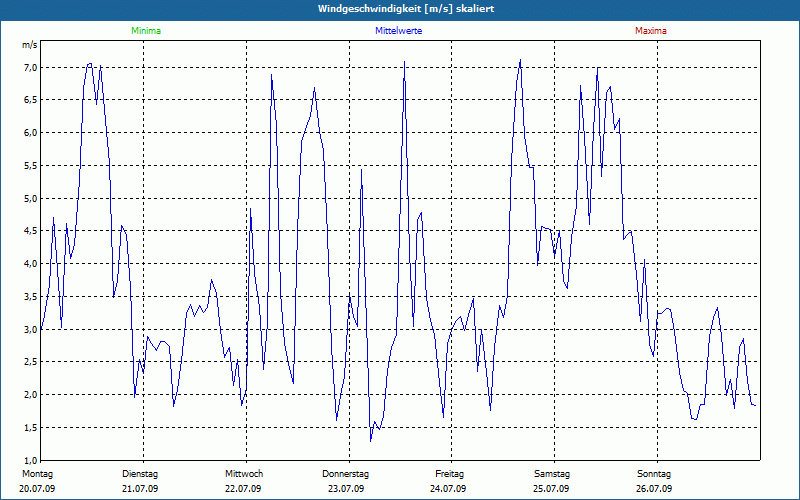Viewport: 800px width, 500px height.
Task: Click the date 26.07.09
Action: (654, 489)
